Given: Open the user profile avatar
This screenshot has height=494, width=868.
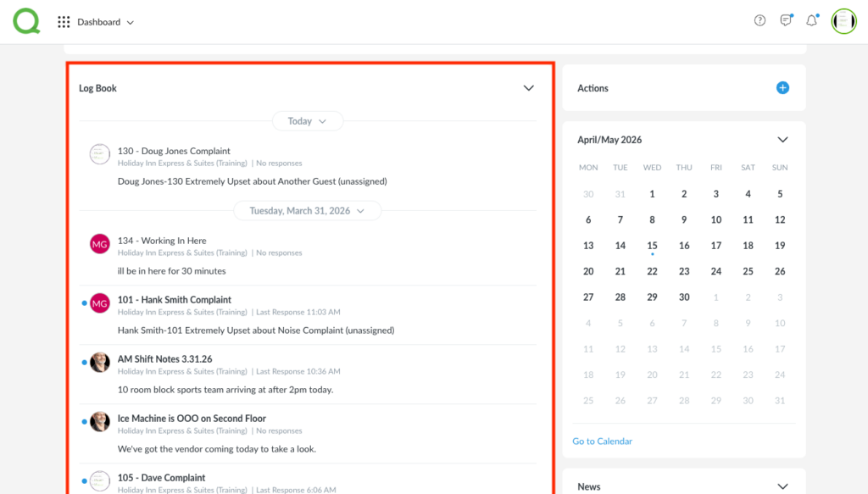Looking at the screenshot, I should click(843, 21).
